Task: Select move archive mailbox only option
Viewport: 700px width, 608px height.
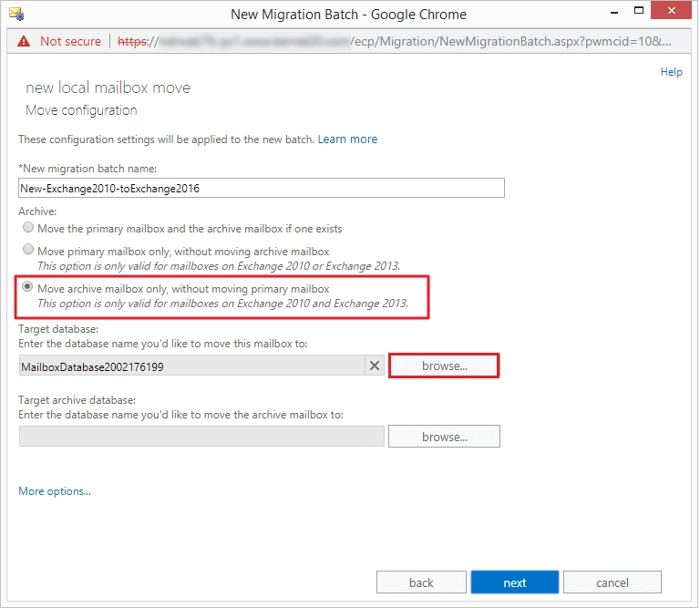Action: click(28, 286)
